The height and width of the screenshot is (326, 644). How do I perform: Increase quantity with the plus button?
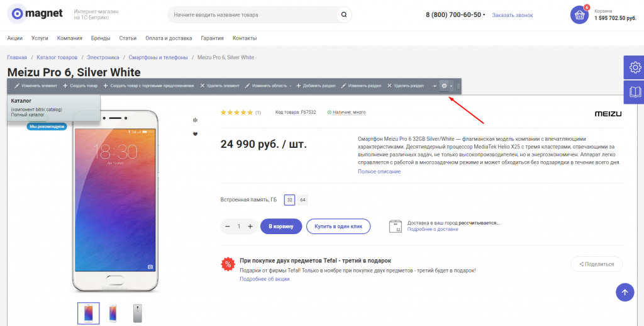(x=250, y=227)
